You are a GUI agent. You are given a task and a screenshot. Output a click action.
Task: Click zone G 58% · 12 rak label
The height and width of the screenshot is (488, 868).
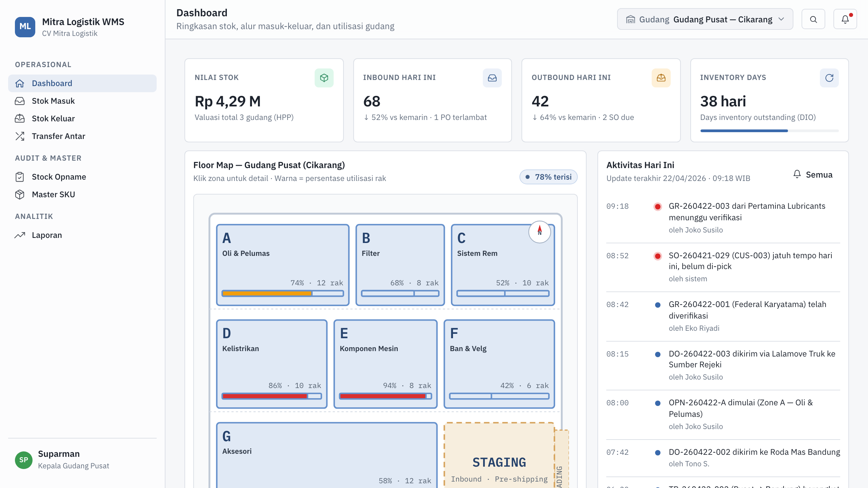pos(405,481)
